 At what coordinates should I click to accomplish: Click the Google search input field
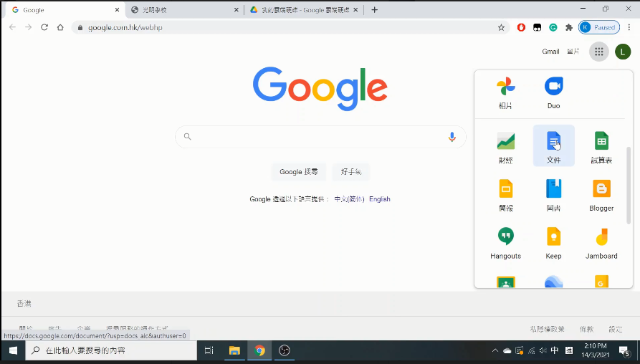[320, 137]
